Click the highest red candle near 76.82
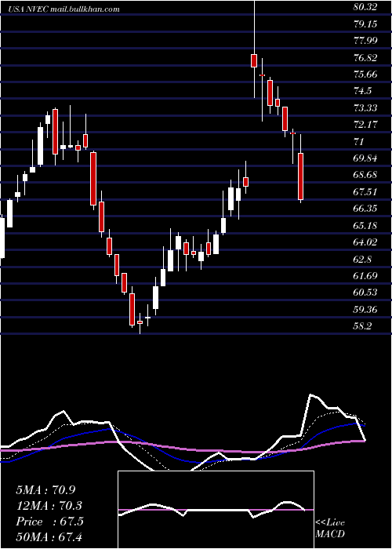The height and width of the screenshot is (549, 392). 254,60
